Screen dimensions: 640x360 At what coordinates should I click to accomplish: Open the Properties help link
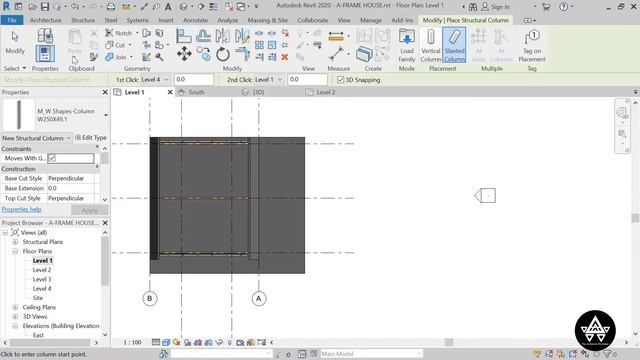point(21,209)
